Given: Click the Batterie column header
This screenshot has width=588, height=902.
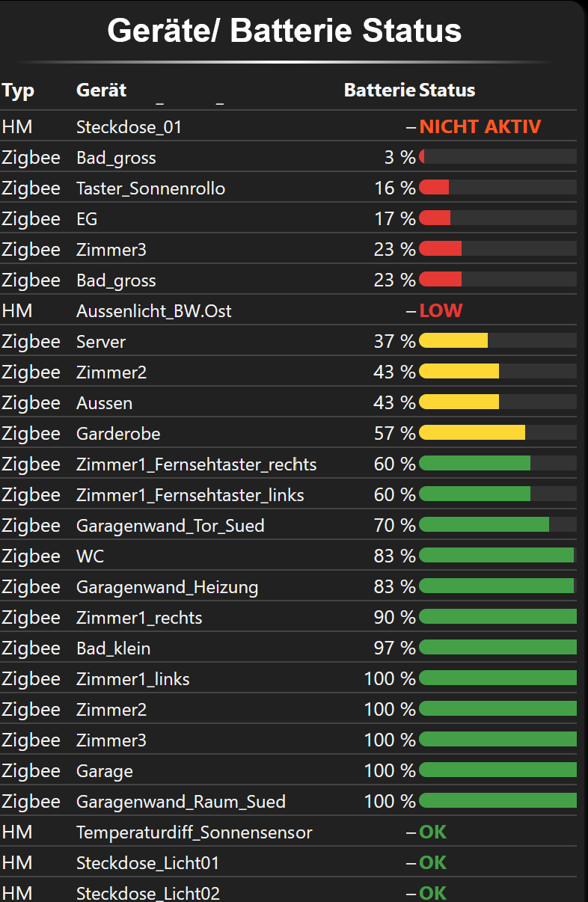Looking at the screenshot, I should (x=379, y=90).
